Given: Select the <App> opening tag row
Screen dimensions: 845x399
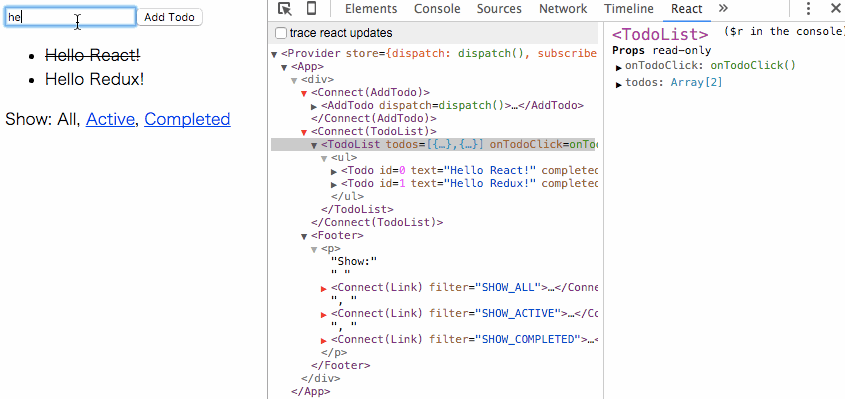Looking at the screenshot, I should 307,67.
